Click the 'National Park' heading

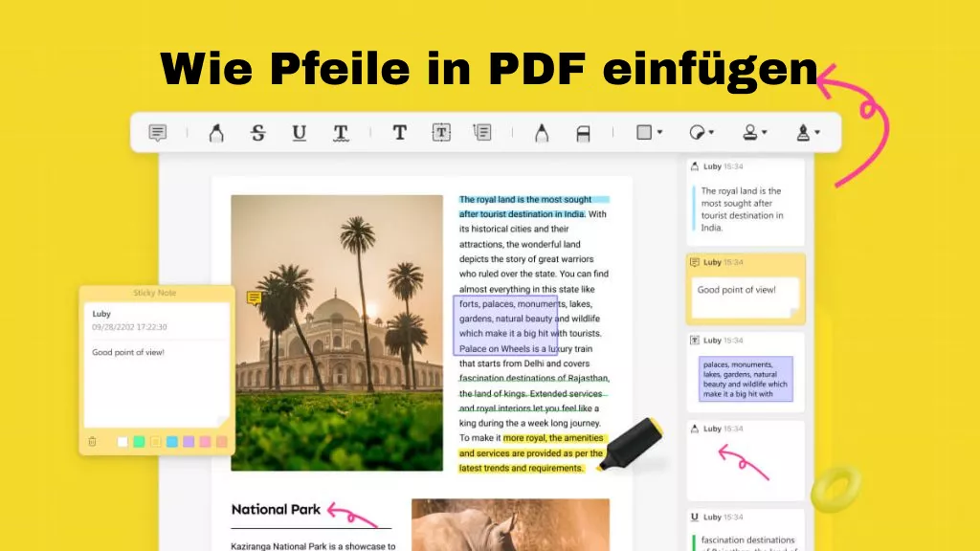point(276,510)
